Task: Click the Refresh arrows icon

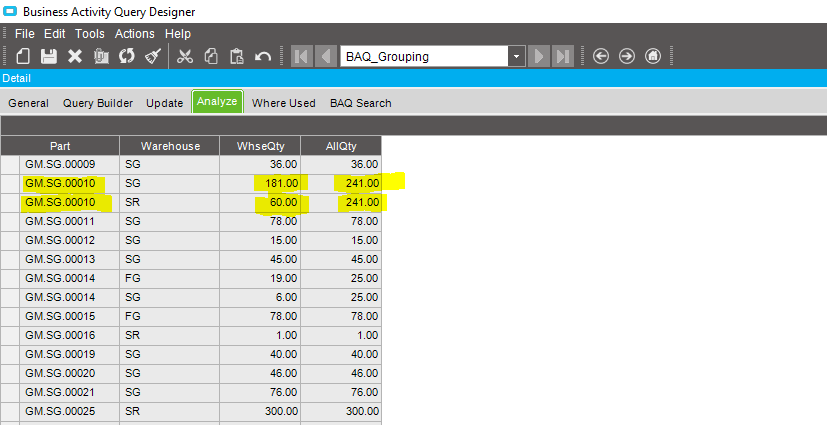Action: (x=127, y=56)
